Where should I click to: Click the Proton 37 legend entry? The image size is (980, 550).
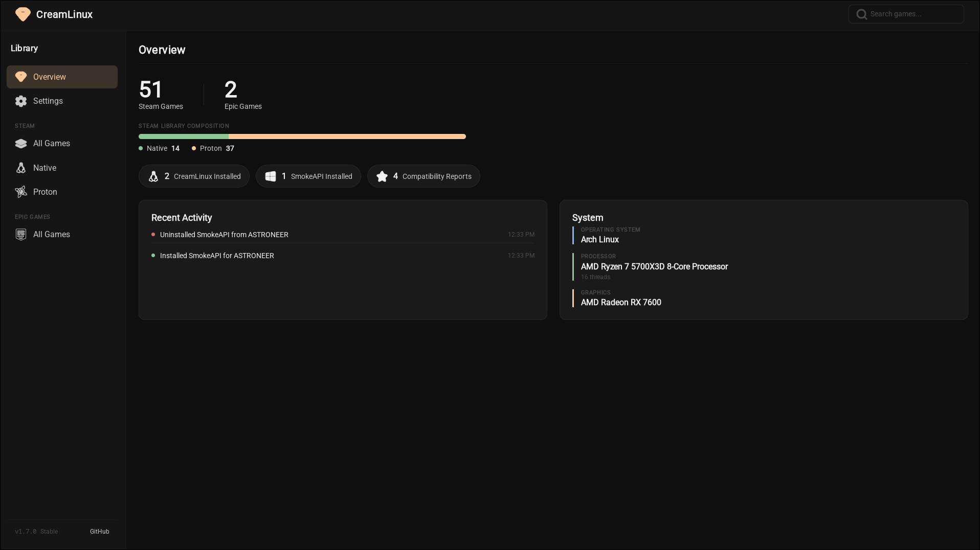[213, 148]
